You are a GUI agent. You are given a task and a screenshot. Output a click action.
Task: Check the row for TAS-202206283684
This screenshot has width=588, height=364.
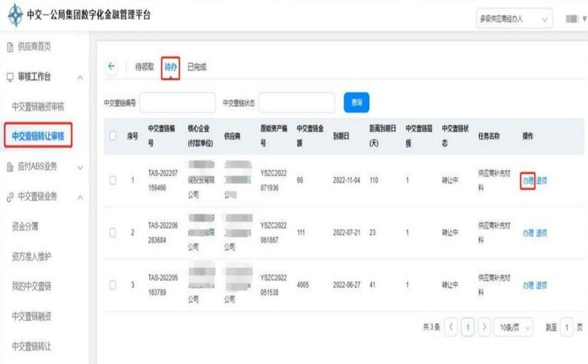pyautogui.click(x=113, y=233)
